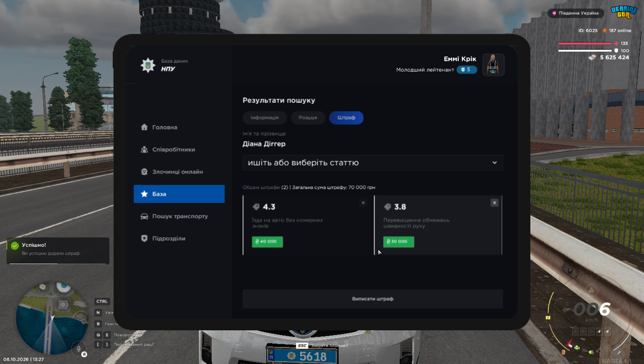Remove the 3.8 fine card
The width and height of the screenshot is (644, 364).
coord(495,202)
